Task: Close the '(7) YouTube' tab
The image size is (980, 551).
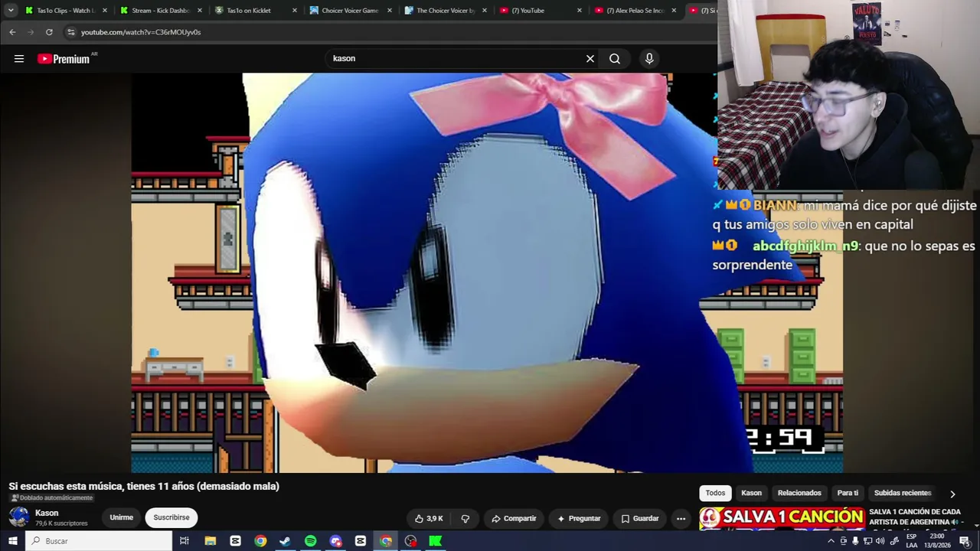Action: [580, 11]
